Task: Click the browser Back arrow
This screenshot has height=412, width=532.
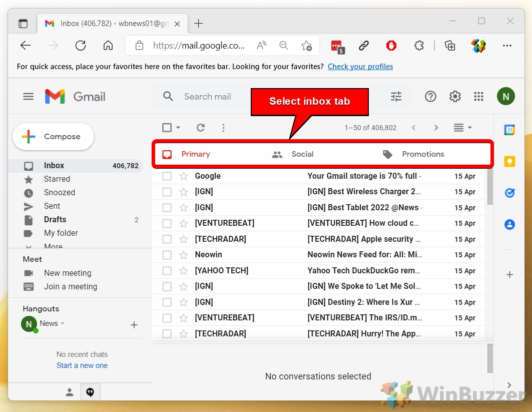Action: point(26,46)
